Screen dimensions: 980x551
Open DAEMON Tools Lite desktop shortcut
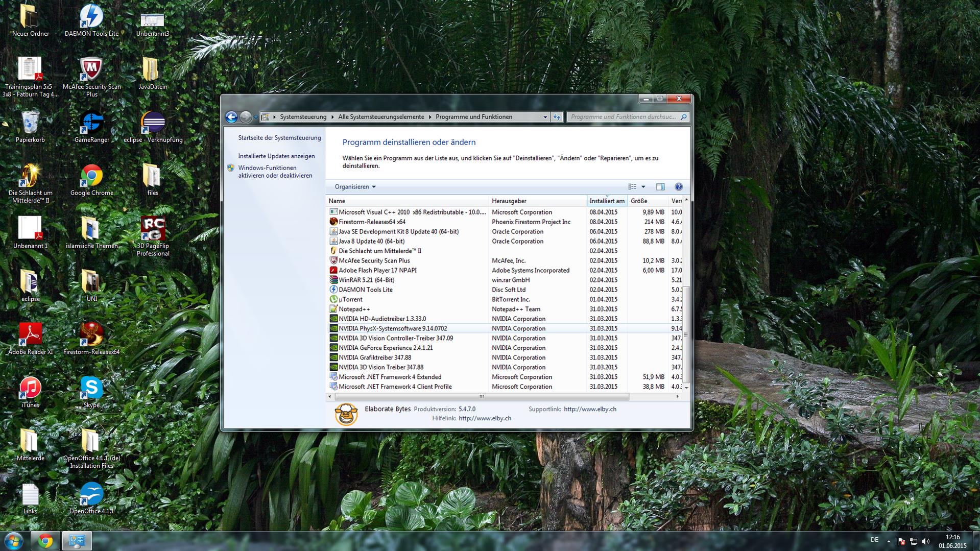[91, 20]
